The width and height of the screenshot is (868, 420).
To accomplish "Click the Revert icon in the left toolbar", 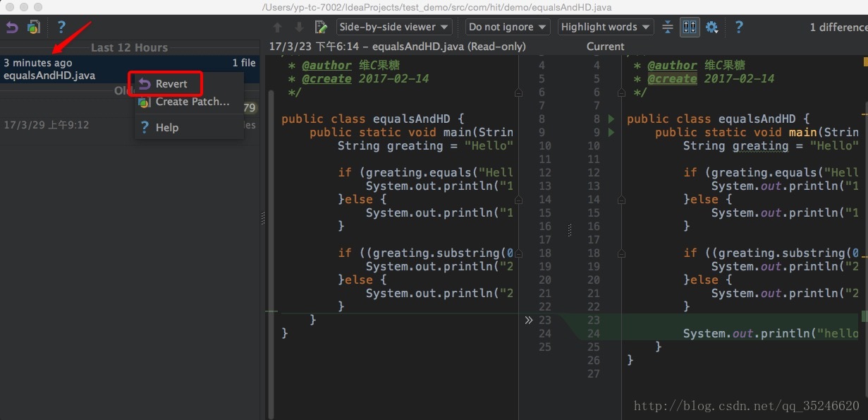I will 12,27.
